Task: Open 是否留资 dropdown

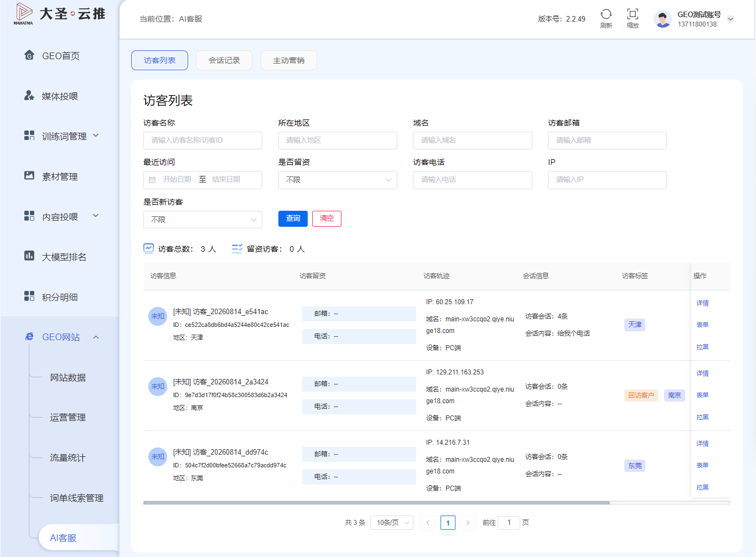Action: [338, 180]
